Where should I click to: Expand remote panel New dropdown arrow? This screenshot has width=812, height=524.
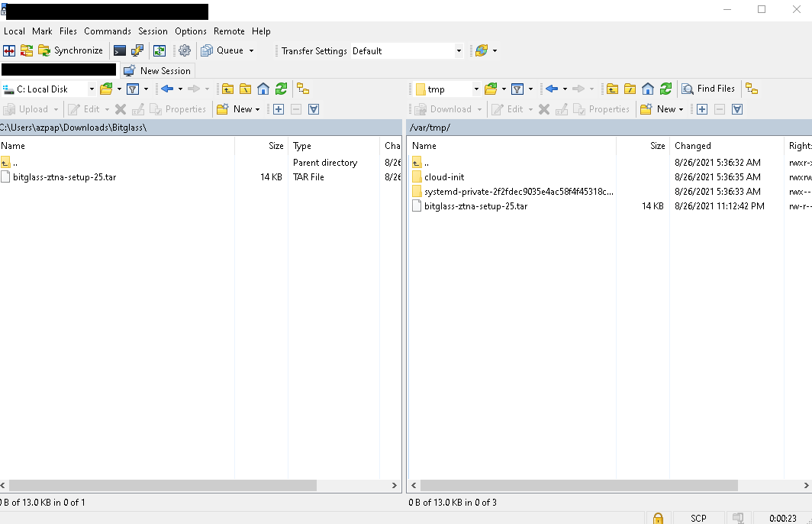pos(681,109)
